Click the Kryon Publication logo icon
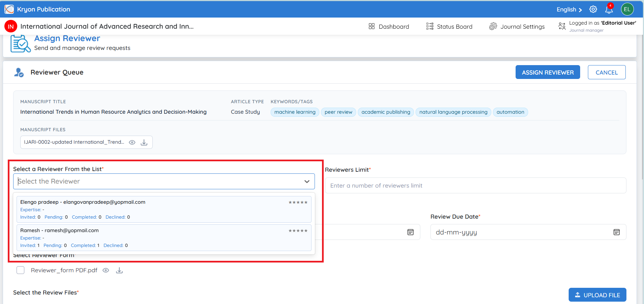Viewport: 644px width, 304px height. pos(9,9)
